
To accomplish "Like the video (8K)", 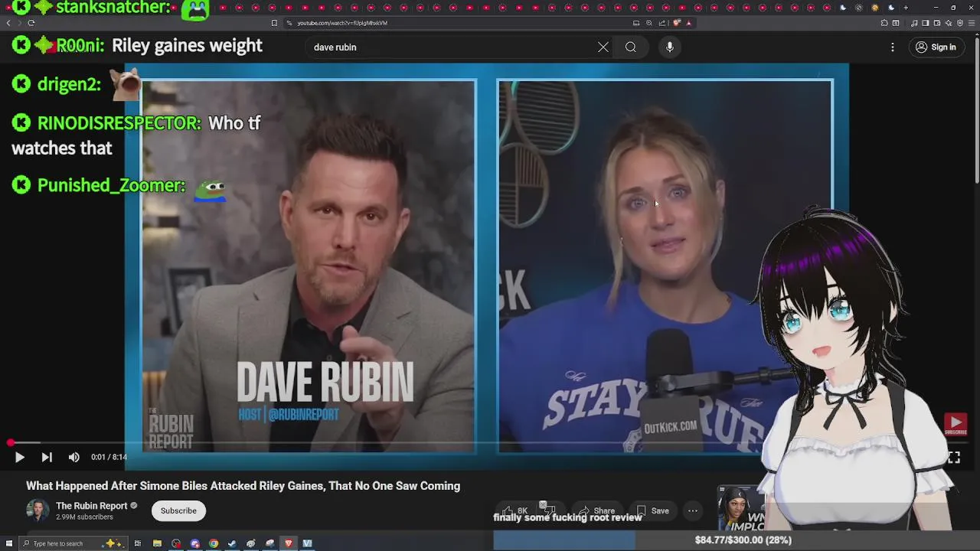I will 514,510.
